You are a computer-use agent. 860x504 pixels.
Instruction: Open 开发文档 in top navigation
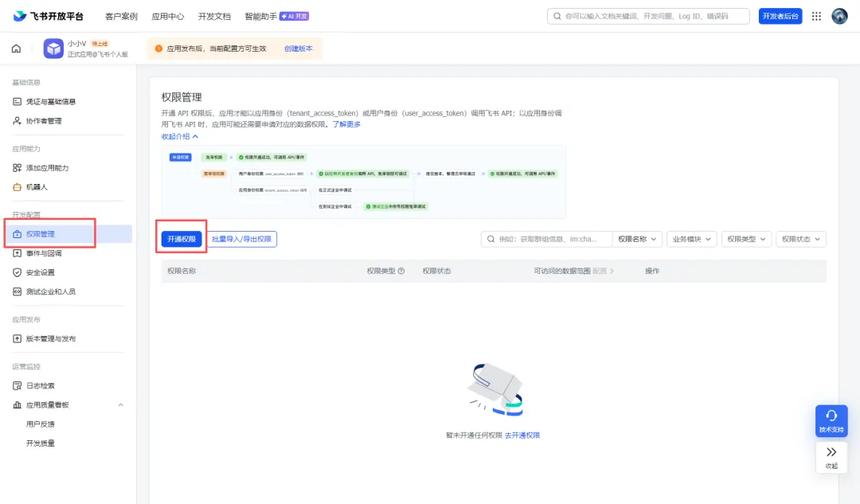point(214,17)
